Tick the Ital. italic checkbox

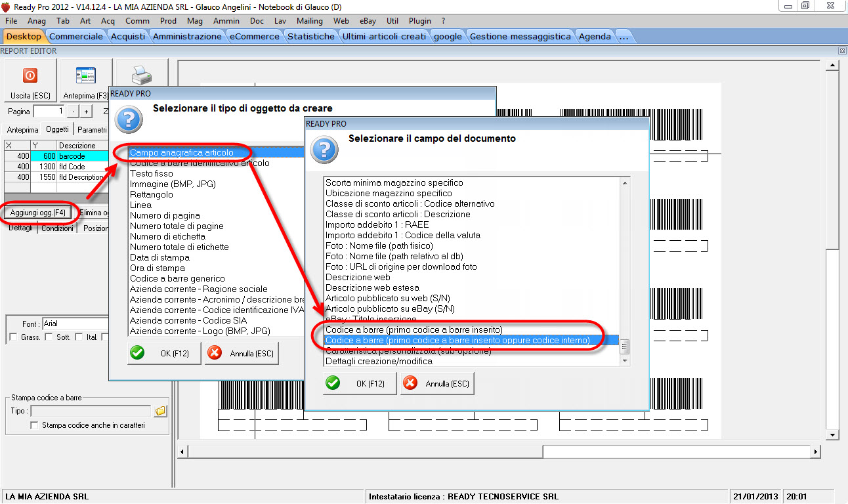tap(79, 337)
